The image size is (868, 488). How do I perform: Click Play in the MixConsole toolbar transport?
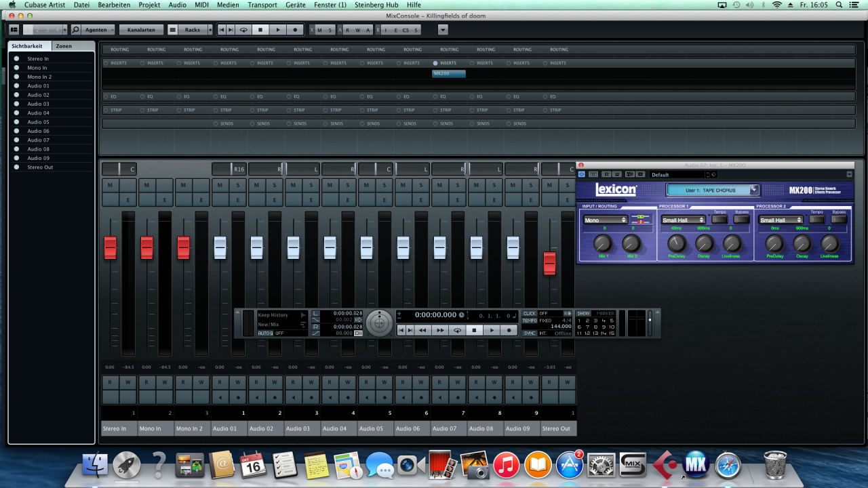point(278,30)
